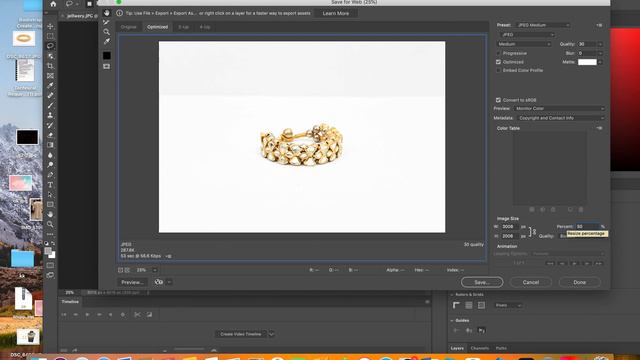Select the Hand tool in main toolbar
Screen dimensions: 640x360
pyautogui.click(x=50, y=214)
